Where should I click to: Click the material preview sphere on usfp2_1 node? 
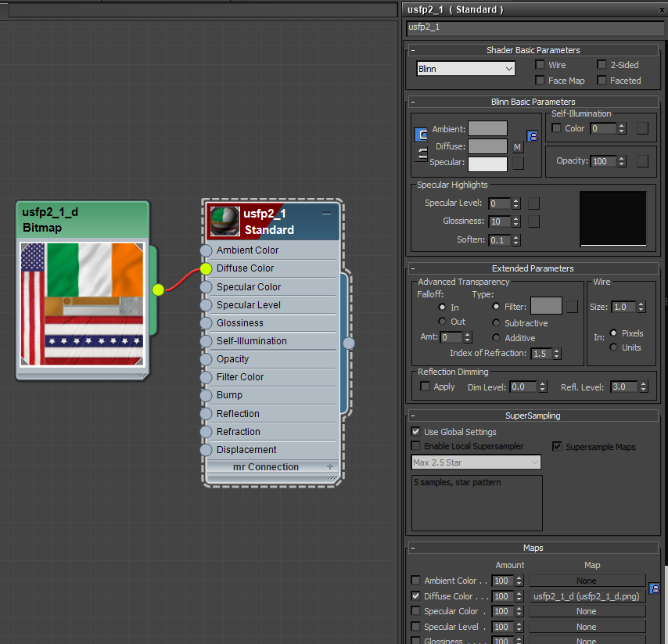(224, 220)
